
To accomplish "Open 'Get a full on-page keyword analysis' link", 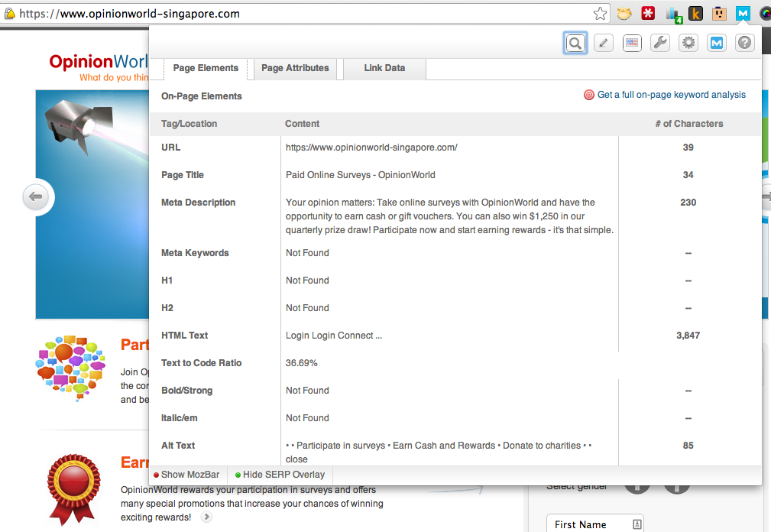I will 671,95.
